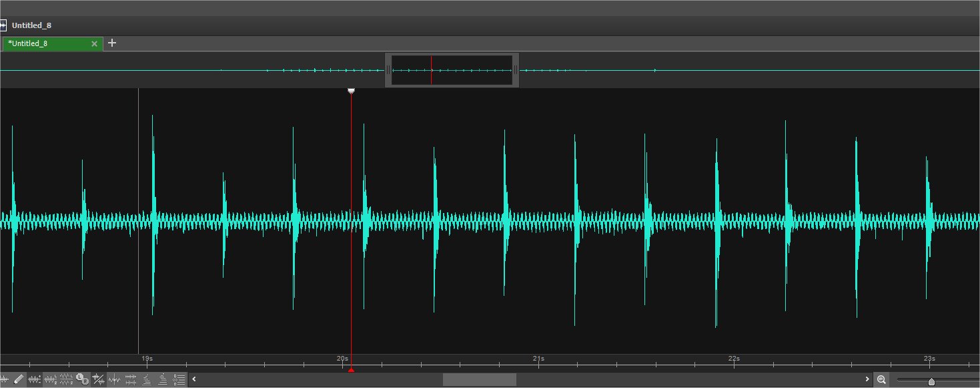This screenshot has height=388, width=980.
Task: Click the second stacked-lines pyramid icon
Action: pos(163,379)
